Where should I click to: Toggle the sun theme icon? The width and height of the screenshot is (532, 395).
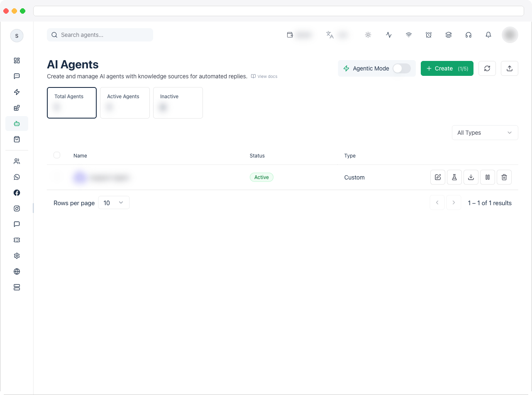click(x=368, y=35)
